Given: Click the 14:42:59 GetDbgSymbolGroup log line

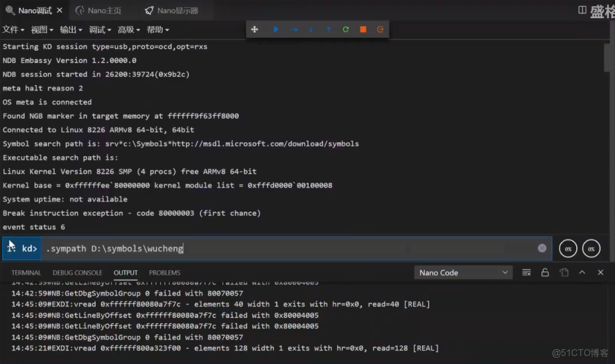Looking at the screenshot, I should [x=127, y=293].
